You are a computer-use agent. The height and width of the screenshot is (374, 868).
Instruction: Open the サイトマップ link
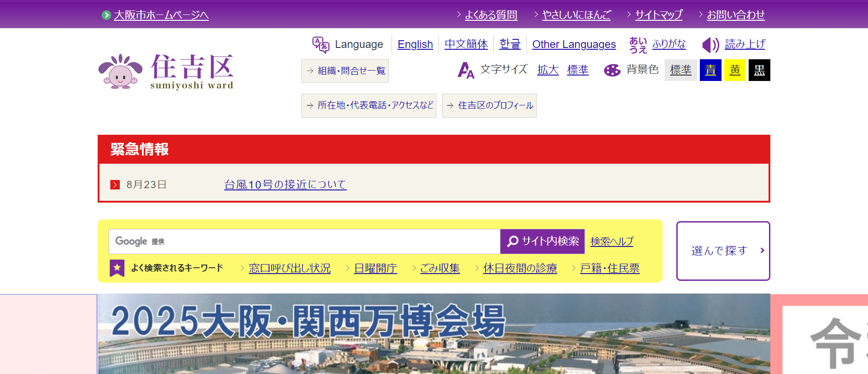coord(659,15)
